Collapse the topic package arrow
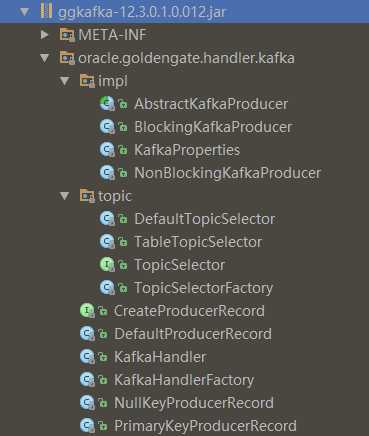This screenshot has width=369, height=436. [x=64, y=196]
